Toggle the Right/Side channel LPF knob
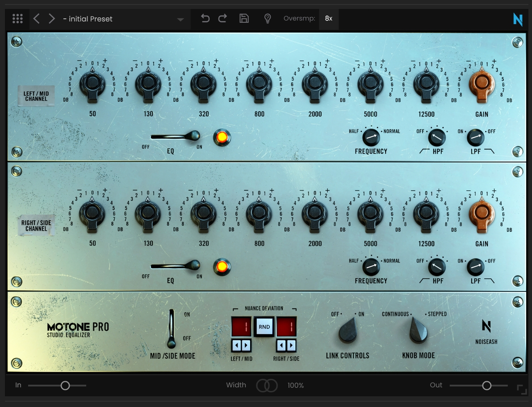 [x=476, y=267]
